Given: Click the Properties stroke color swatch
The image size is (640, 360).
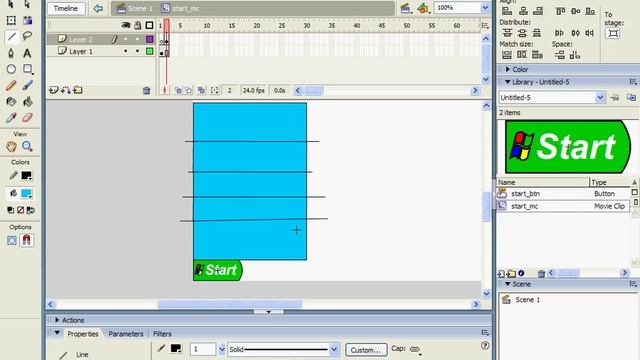Looking at the screenshot, I should 176,348.
